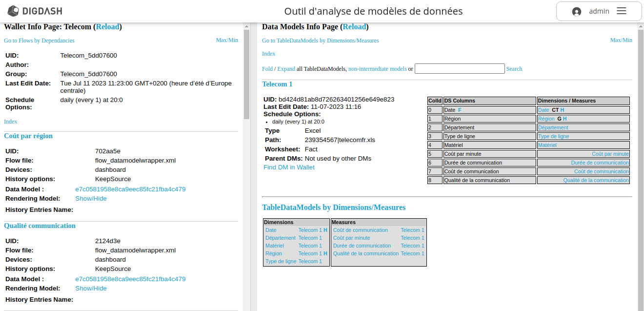The width and height of the screenshot is (644, 311).
Task: Click the H hierarchy icon on the Date dimension
Action: 562,109
